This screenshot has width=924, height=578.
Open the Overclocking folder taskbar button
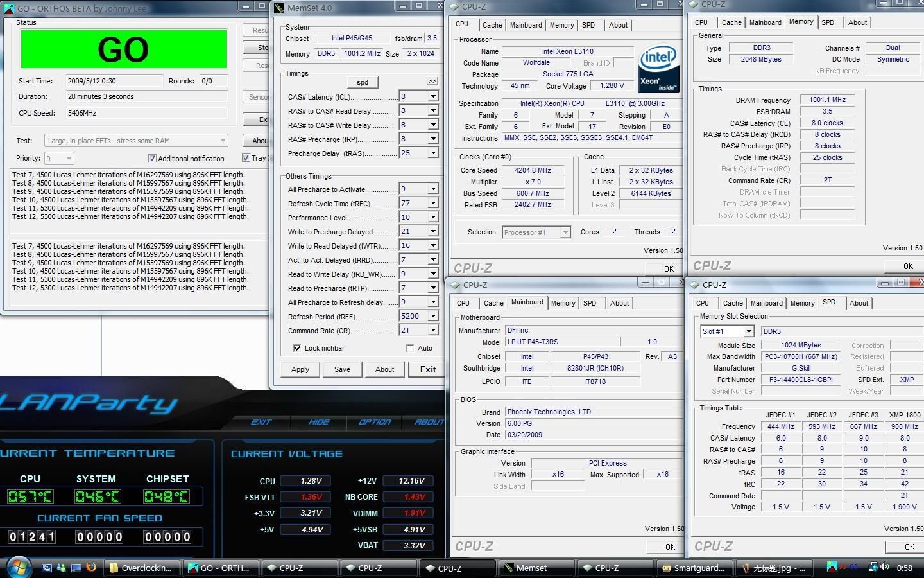pos(142,568)
